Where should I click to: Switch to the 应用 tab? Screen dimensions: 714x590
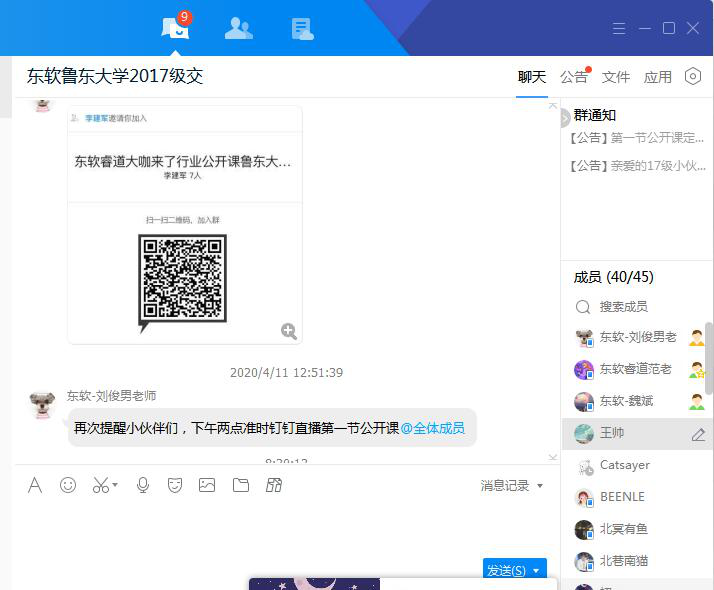[657, 77]
